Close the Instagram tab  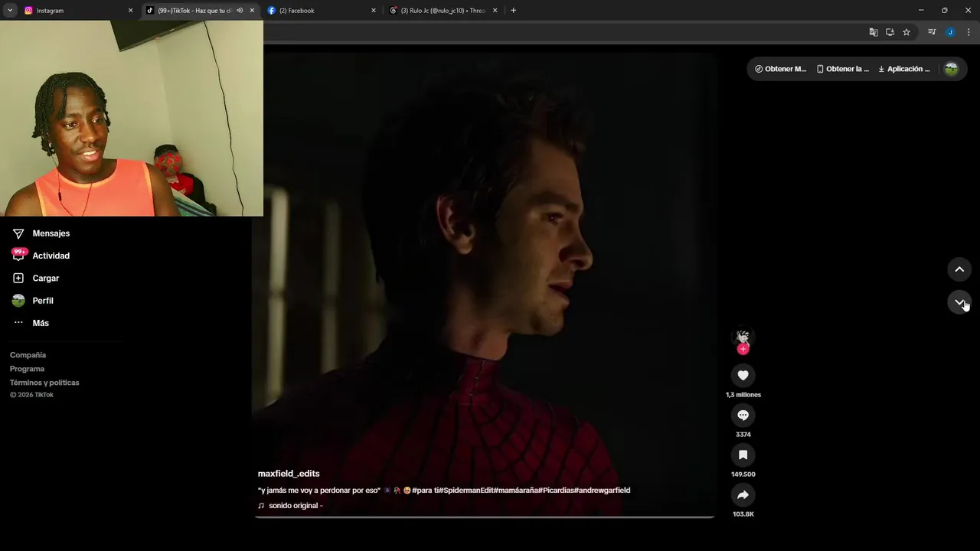click(130, 11)
